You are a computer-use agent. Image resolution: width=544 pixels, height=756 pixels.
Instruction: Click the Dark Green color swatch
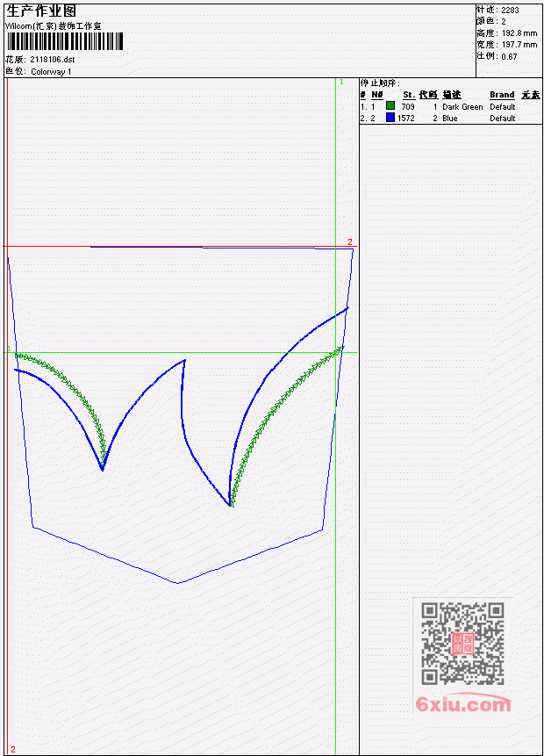point(390,105)
